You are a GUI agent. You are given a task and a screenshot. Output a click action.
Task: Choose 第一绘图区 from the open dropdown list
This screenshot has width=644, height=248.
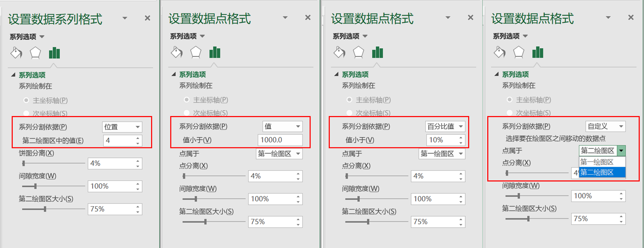coord(602,162)
